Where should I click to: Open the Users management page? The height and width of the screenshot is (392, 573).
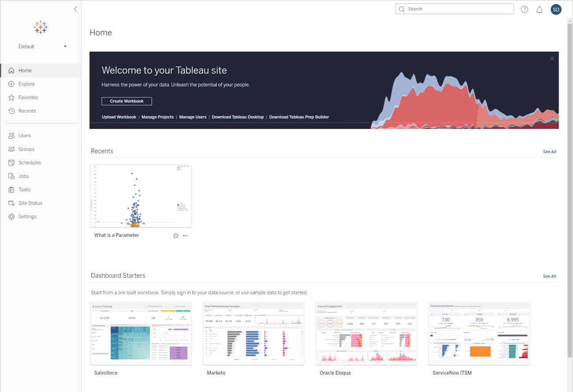(x=24, y=135)
